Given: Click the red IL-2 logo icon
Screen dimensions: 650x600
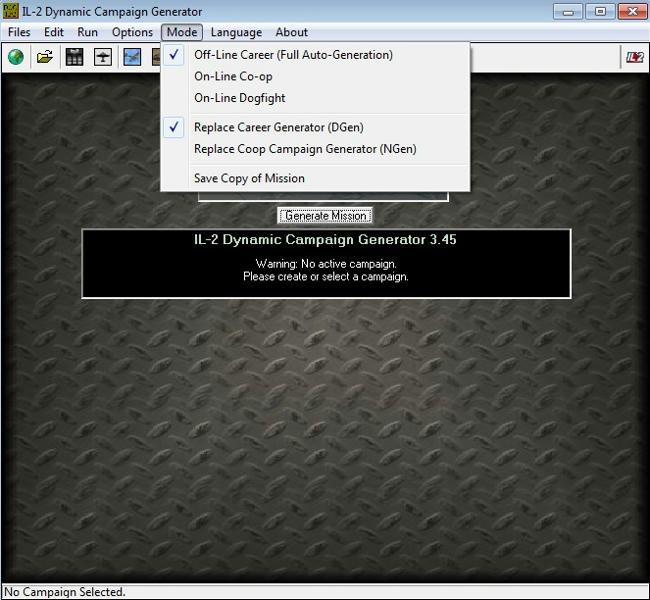Looking at the screenshot, I should tap(634, 57).
